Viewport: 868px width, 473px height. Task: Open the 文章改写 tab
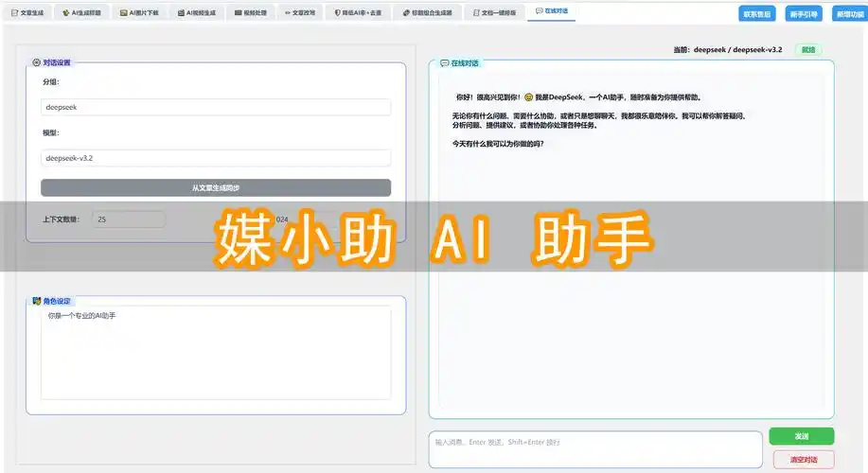[299, 12]
